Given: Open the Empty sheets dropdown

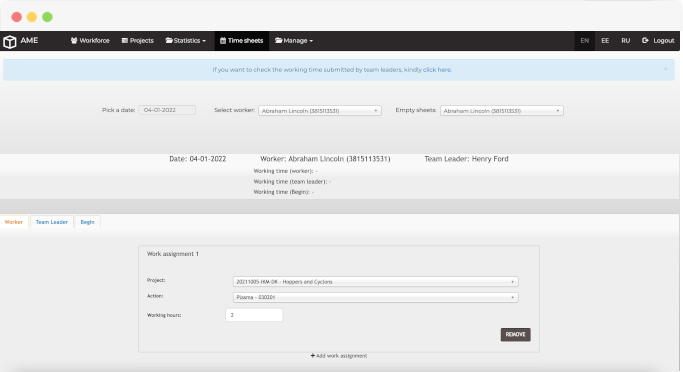Looking at the screenshot, I should (x=502, y=111).
